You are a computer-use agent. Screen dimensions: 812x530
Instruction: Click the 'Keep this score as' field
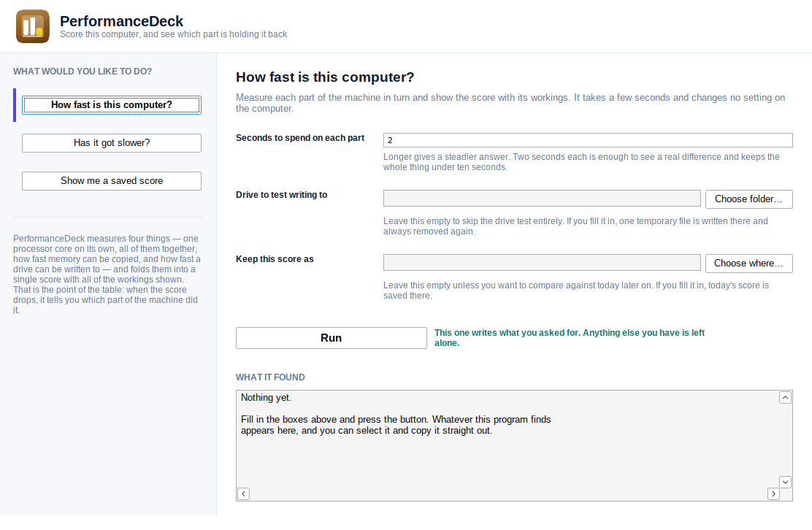(542, 262)
